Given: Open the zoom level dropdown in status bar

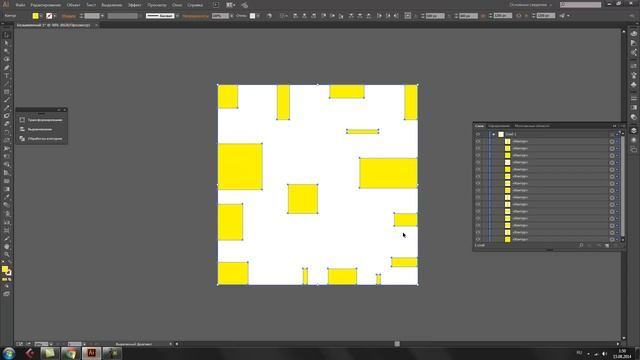Looking at the screenshot, I should pos(51,344).
